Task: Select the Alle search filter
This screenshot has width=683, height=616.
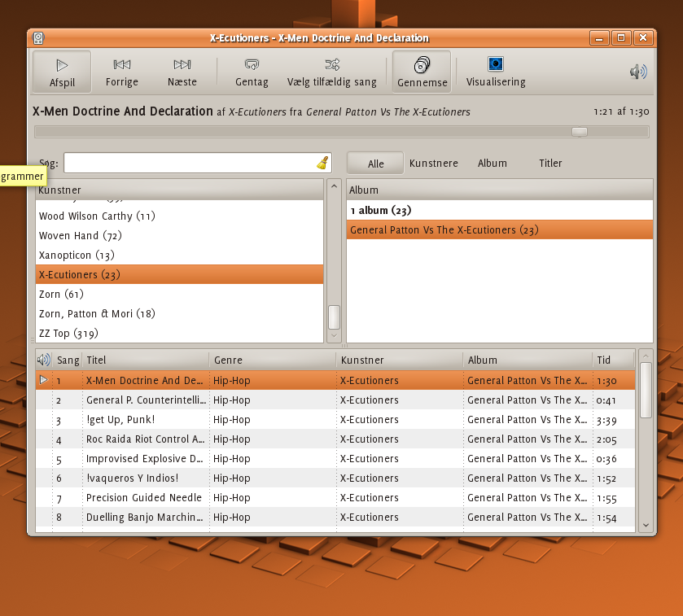Action: point(375,164)
